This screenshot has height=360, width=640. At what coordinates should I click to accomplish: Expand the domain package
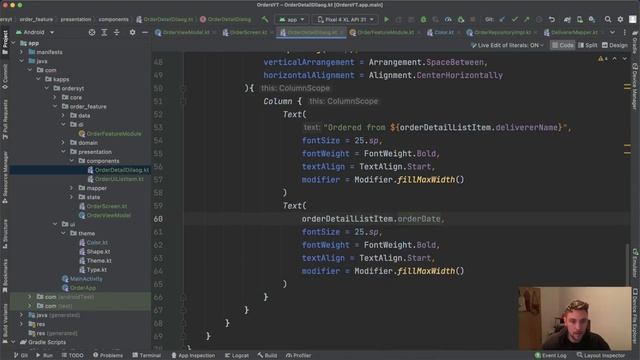pos(63,143)
